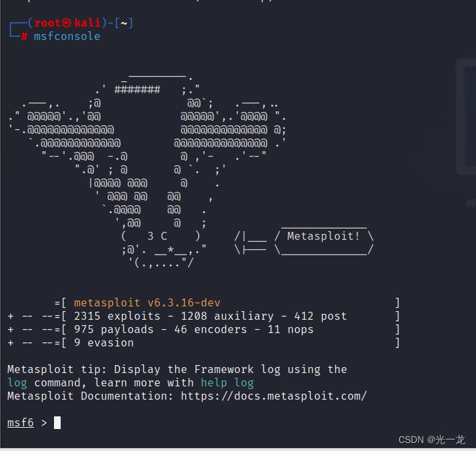476x451 pixels.
Task: Click the green 'log' word before 'command'
Action: pyautogui.click(x=17, y=383)
